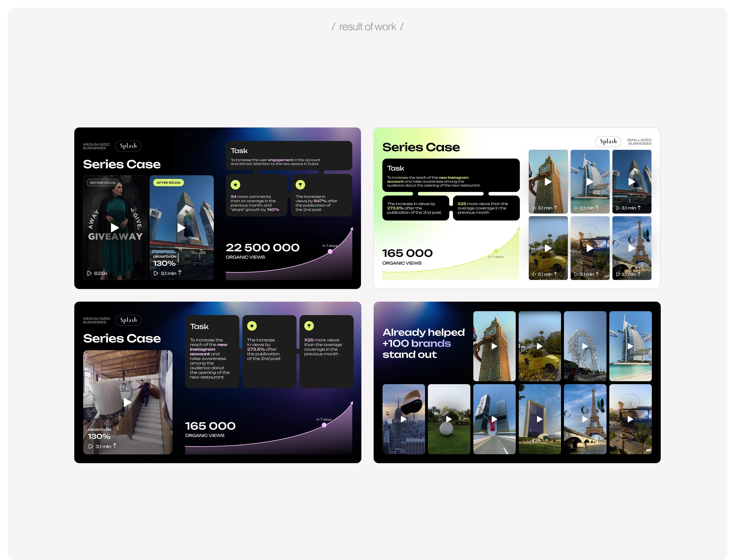This screenshot has width=735, height=560.
Task: Click the Splash logo badge on white slide
Action: [608, 141]
